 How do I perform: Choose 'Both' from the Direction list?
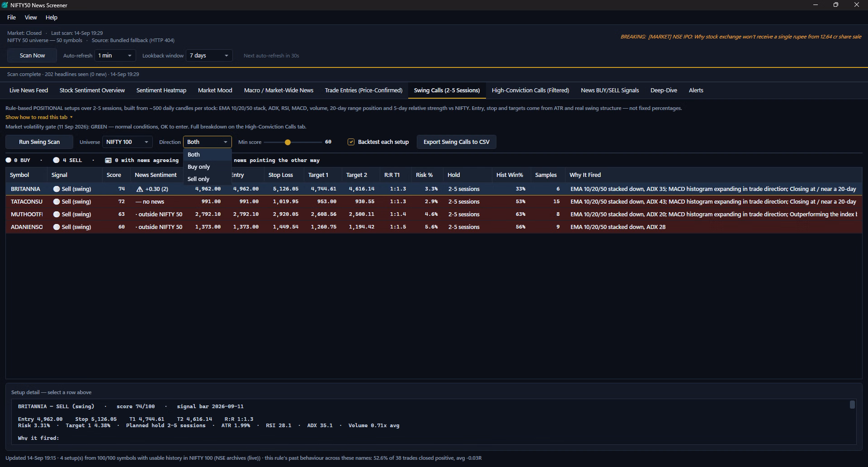tap(207, 155)
